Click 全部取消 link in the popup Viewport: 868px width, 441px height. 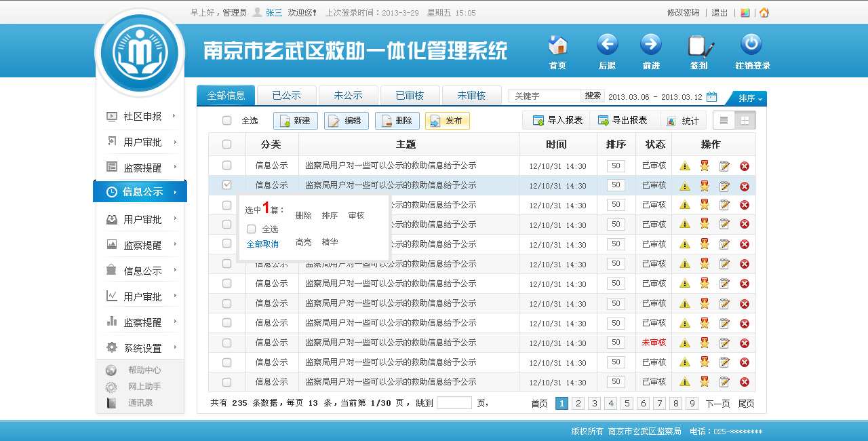tap(262, 244)
